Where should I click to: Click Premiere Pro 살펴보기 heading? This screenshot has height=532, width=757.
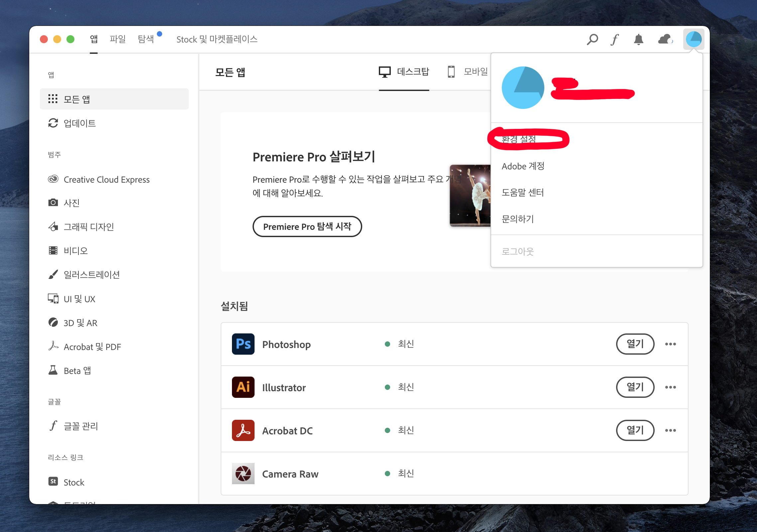coord(314,157)
